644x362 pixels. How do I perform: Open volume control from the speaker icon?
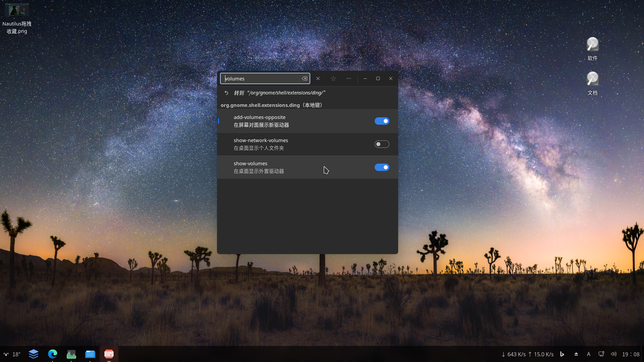click(613, 354)
